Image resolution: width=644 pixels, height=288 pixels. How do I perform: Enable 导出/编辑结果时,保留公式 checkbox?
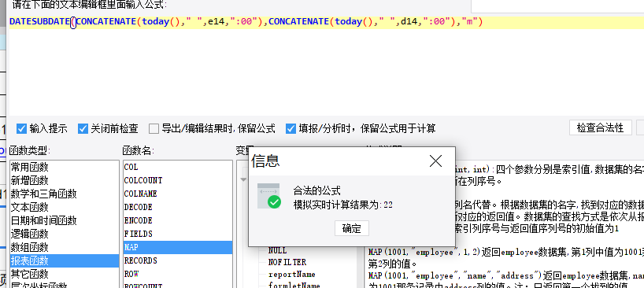(154, 129)
